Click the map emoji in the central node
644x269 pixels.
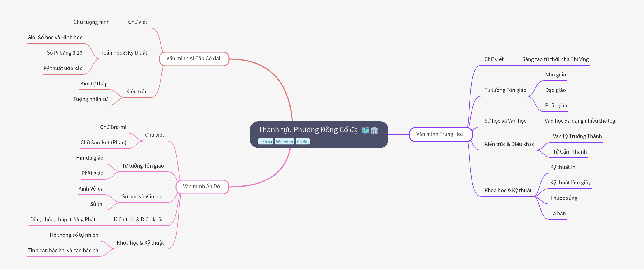coord(366,130)
